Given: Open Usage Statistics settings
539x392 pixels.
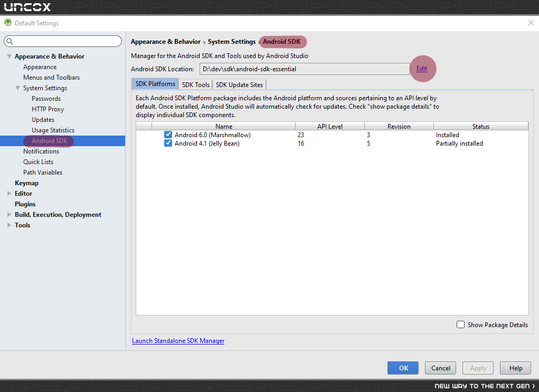Looking at the screenshot, I should tap(53, 130).
